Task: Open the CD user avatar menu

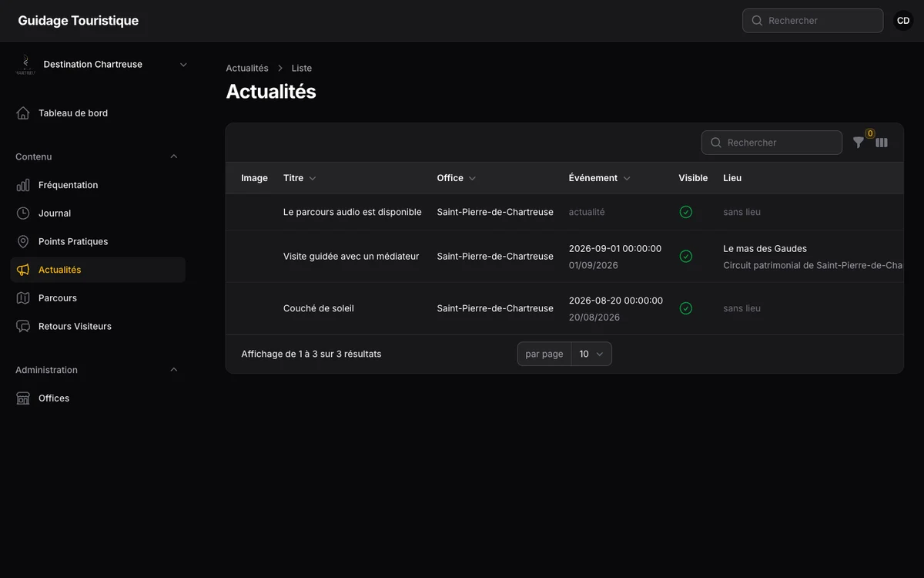Action: pos(903,21)
